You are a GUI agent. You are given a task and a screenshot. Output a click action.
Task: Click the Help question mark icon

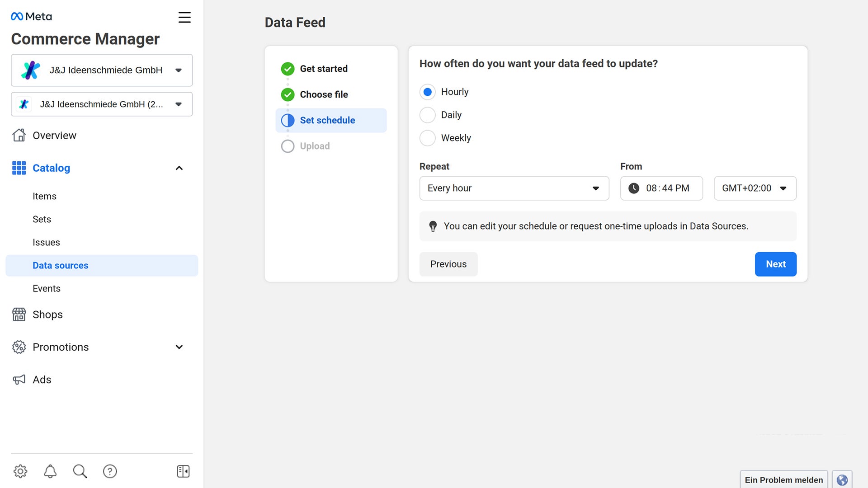110,471
